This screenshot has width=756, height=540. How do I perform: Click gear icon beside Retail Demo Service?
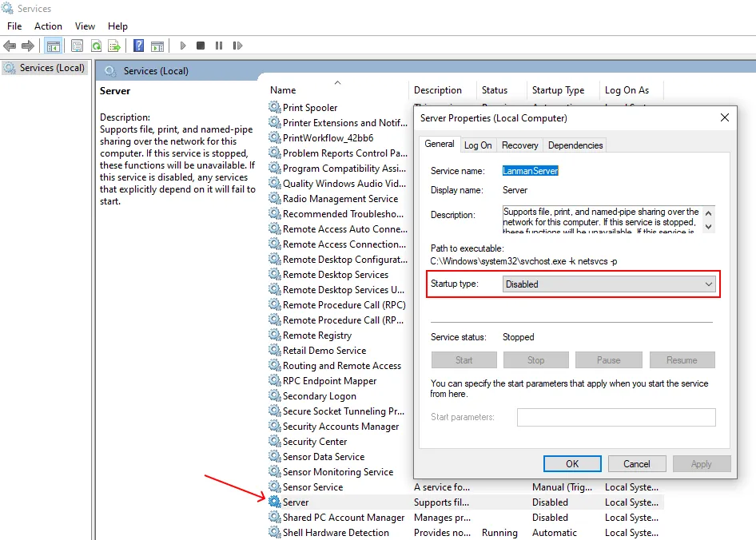point(275,350)
